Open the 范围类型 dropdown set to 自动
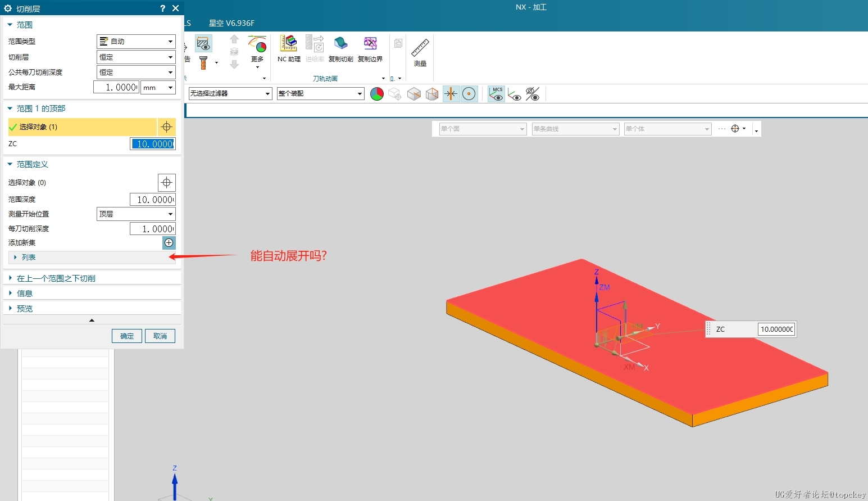868x501 pixels. pos(136,41)
